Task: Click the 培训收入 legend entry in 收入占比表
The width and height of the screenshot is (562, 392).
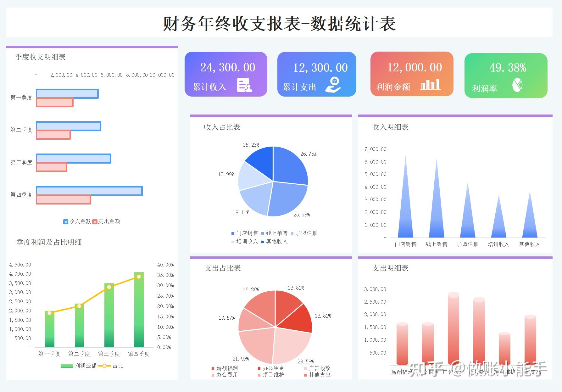Action: (x=245, y=241)
